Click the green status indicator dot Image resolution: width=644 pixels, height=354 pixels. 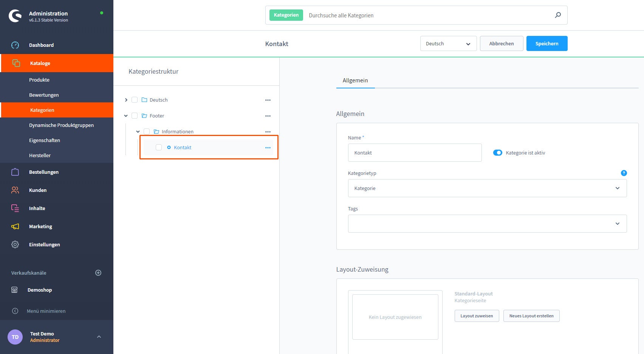tap(101, 13)
